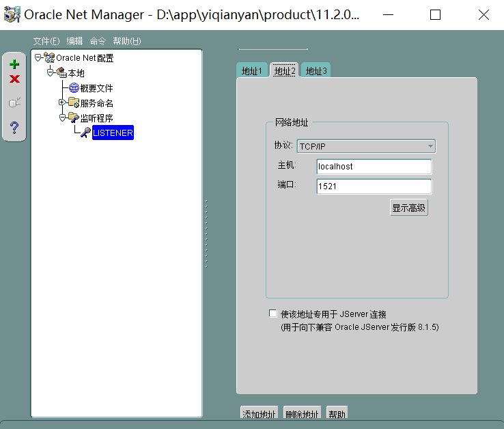The height and width of the screenshot is (429, 504).
Task: Switch to the 地址1 tab
Action: (x=252, y=71)
